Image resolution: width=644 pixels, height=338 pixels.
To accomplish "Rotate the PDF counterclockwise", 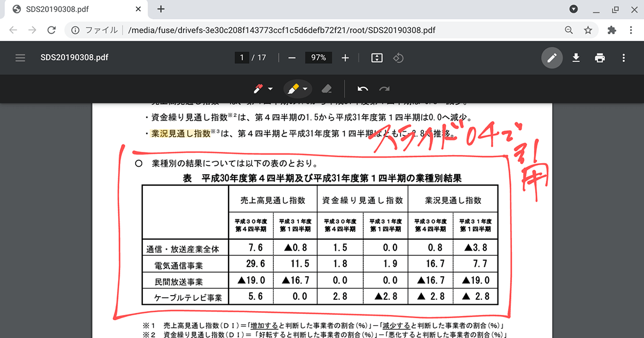I will pos(398,57).
